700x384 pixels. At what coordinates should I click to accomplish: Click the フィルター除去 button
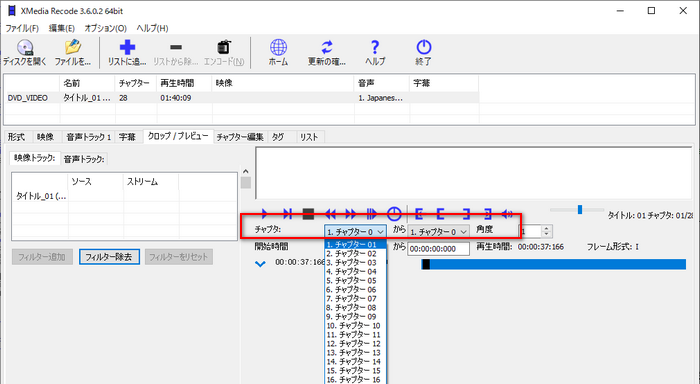109,257
